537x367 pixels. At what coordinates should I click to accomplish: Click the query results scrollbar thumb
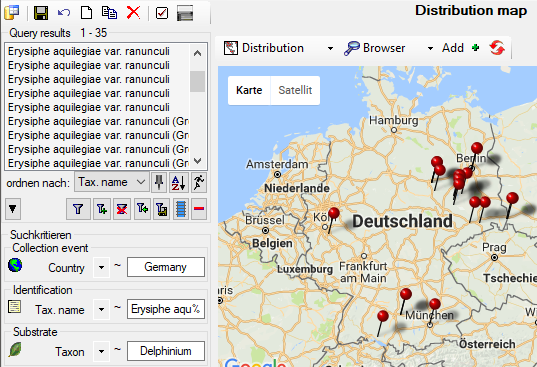coord(197,81)
